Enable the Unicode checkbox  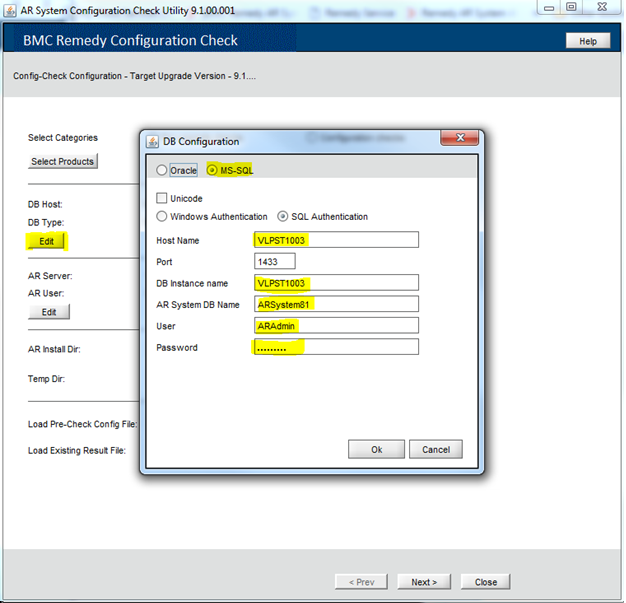[162, 198]
